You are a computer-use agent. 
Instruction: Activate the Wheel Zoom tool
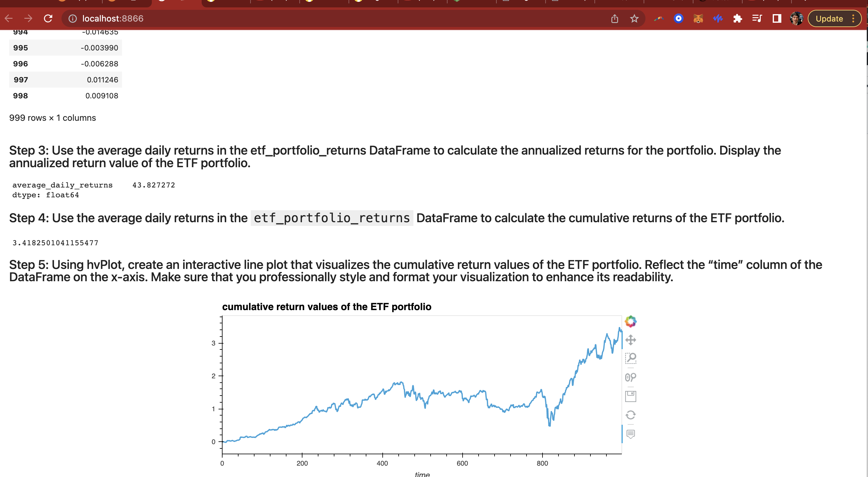coord(630,377)
